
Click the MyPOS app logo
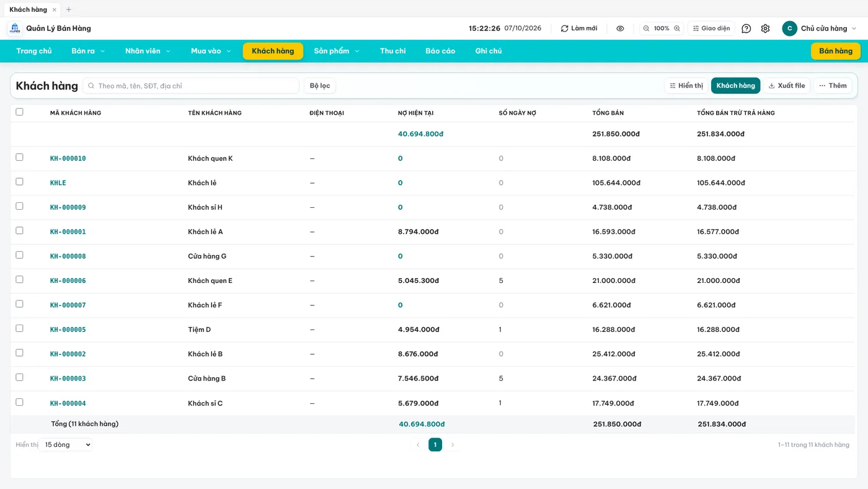tap(14, 29)
